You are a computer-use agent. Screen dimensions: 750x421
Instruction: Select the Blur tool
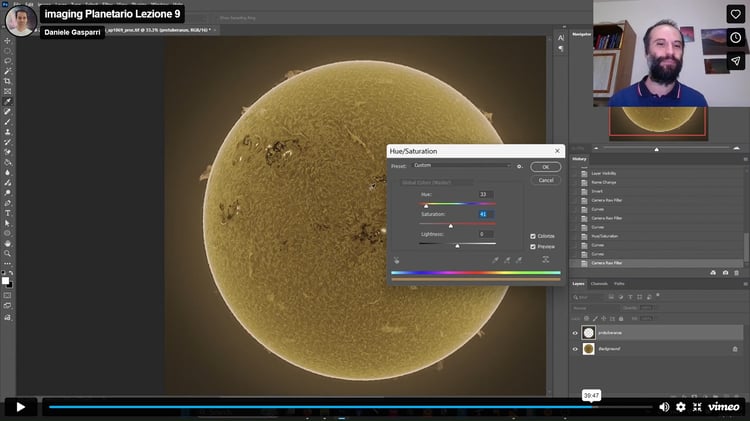(x=7, y=172)
